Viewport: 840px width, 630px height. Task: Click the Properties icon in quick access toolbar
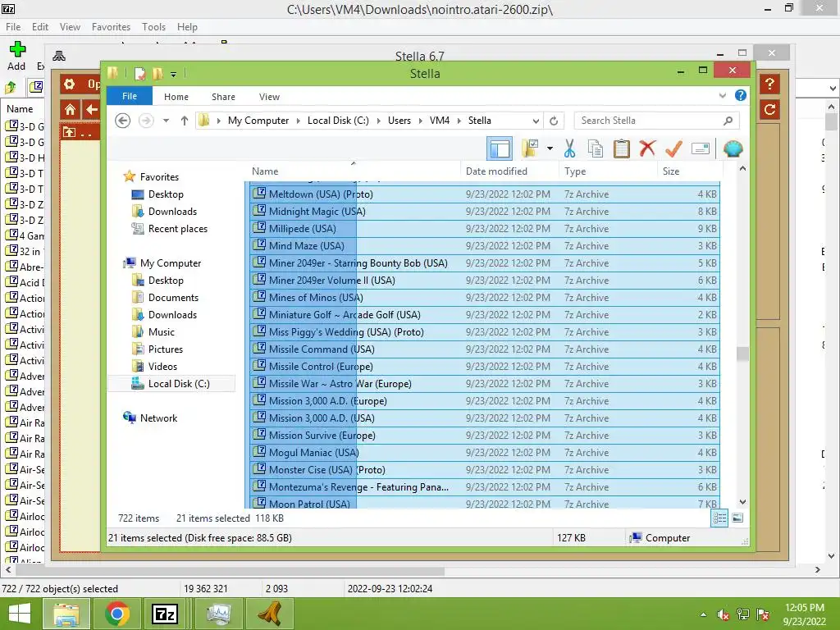[139, 73]
